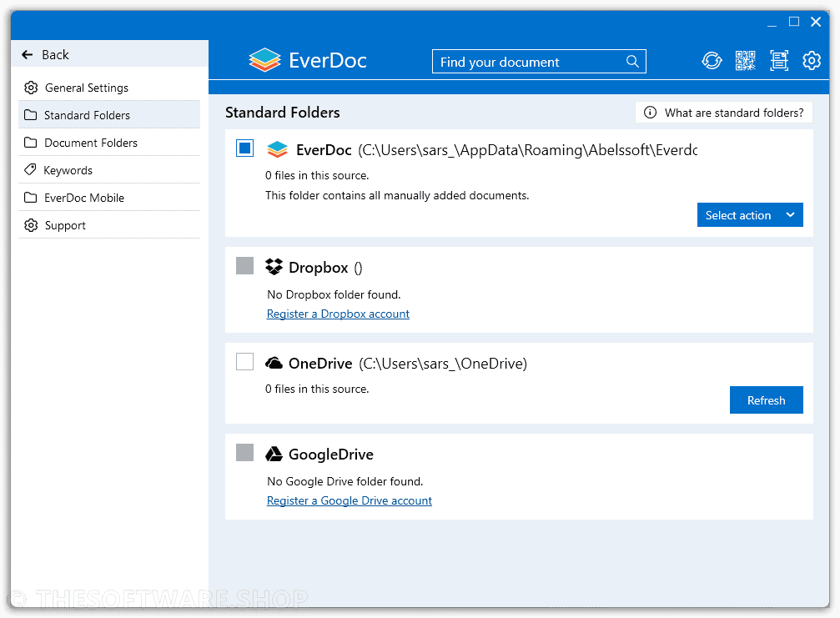Click the search magnifier icon
The height and width of the screenshot is (618, 840).
[632, 62]
